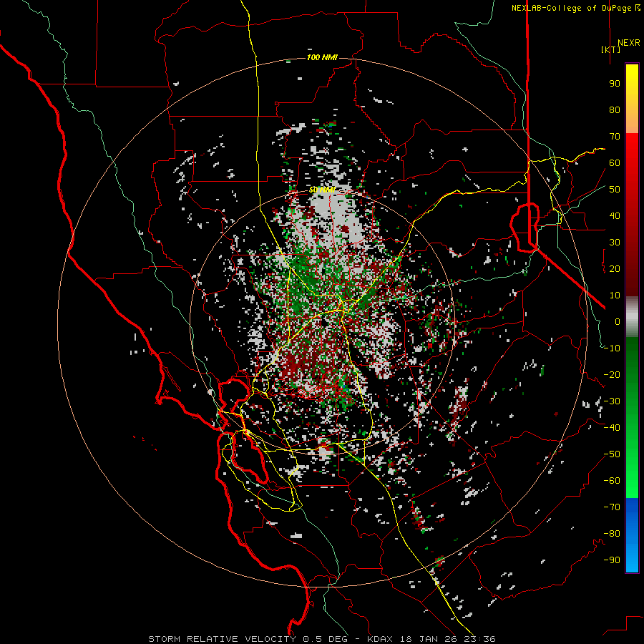The image size is (644, 644).
Task: Click the -50 scale value
Action: pos(612,454)
